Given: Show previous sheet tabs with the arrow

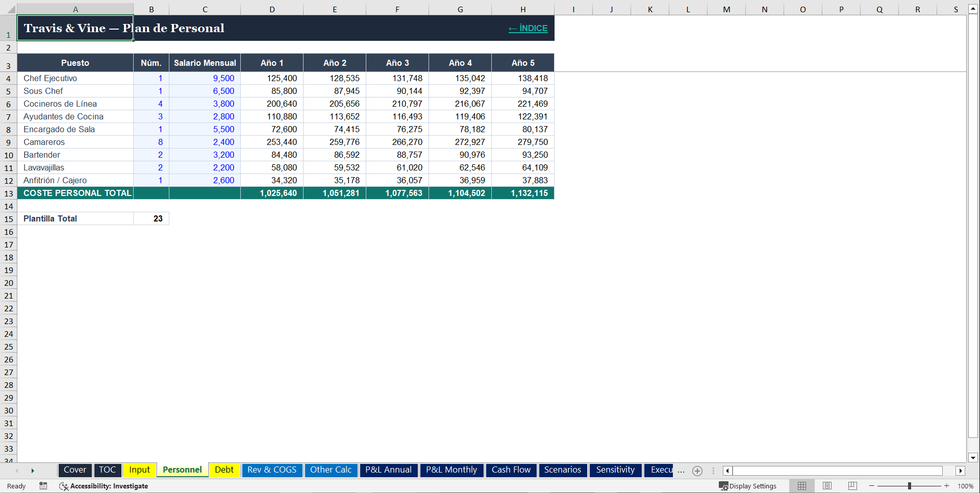Looking at the screenshot, I should 17,471.
